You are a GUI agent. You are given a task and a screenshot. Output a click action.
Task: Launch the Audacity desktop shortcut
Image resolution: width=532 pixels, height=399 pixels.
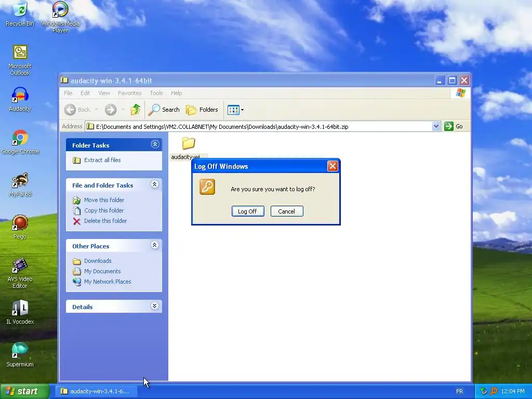pyautogui.click(x=20, y=99)
